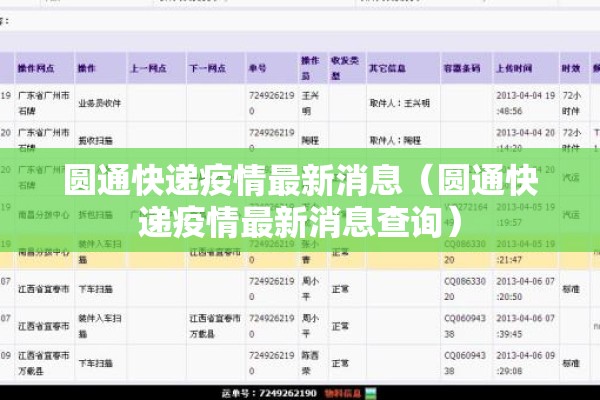The image size is (600, 400).
Task: Click the 操作 column header
Action: 86,69
